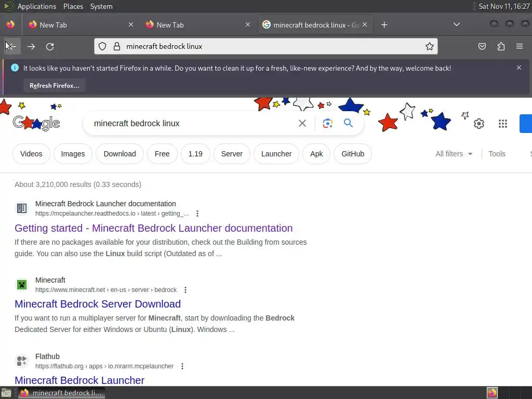Open Getting started Minecraft Bedrock Launcher documentation link

(153, 228)
